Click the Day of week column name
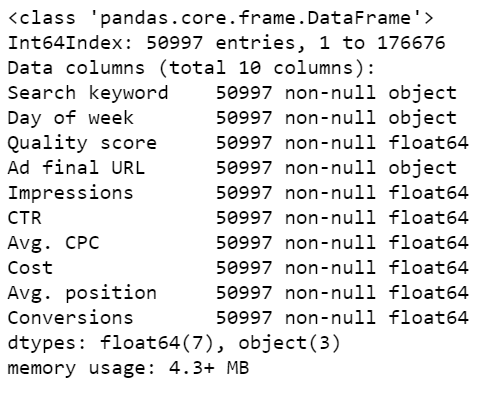The height and width of the screenshot is (397, 488). (71, 118)
